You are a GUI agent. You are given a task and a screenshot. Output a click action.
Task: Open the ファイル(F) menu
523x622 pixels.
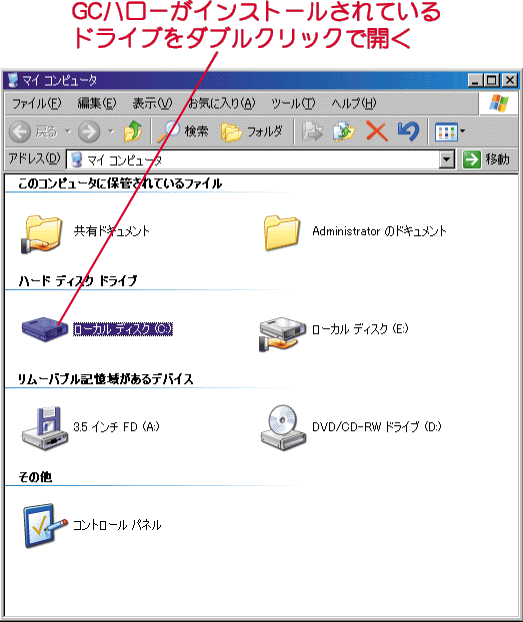[37, 104]
